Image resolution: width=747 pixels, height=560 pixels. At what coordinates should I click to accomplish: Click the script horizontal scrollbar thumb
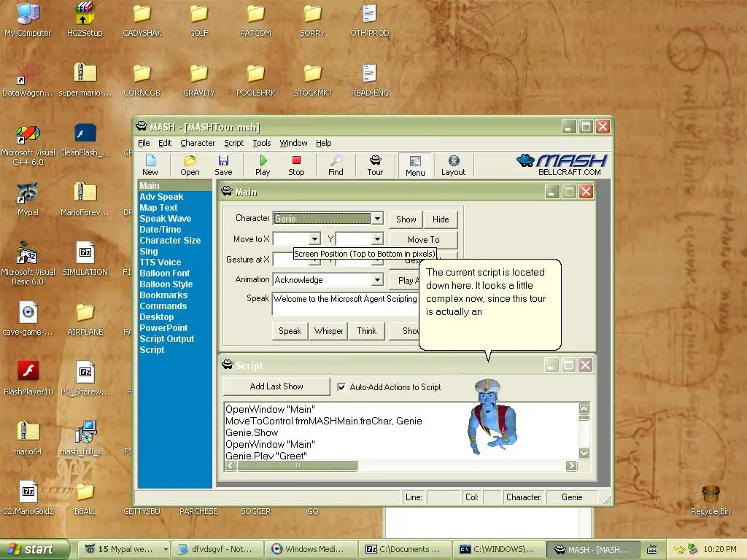[x=298, y=466]
